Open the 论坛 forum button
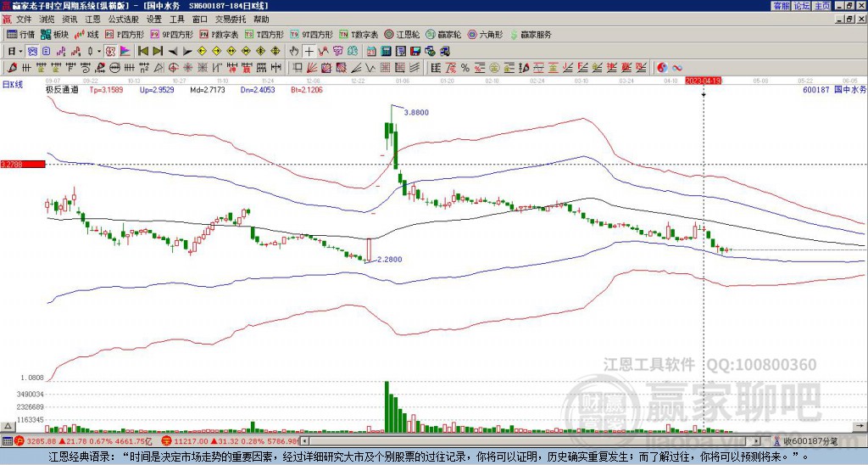The width and height of the screenshot is (868, 465). (802, 6)
